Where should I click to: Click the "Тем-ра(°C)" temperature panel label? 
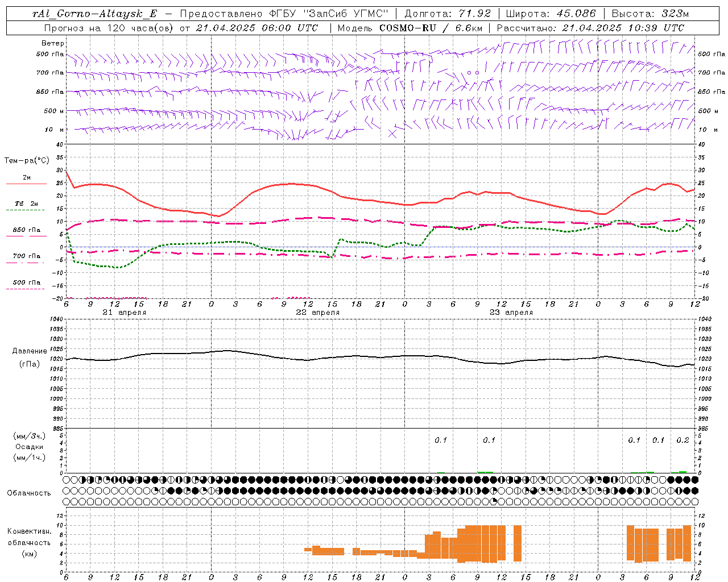click(27, 161)
